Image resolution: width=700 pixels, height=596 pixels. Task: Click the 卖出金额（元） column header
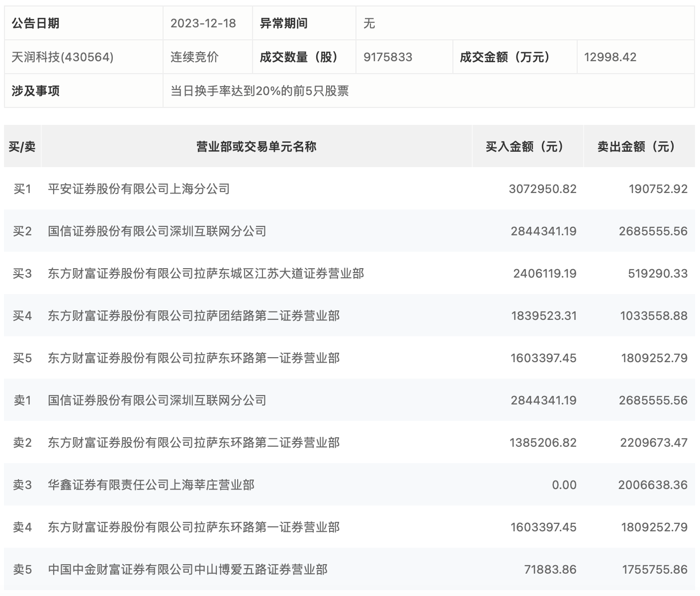(639, 146)
